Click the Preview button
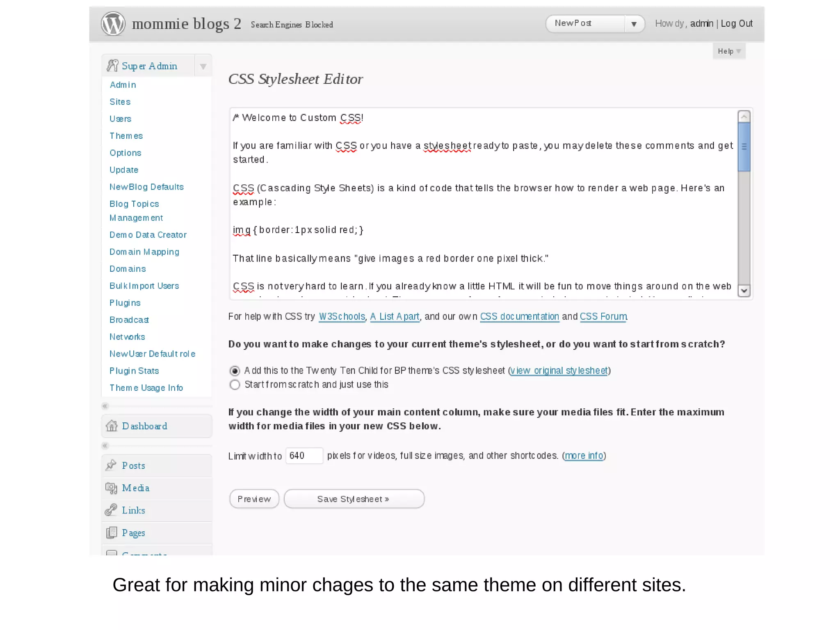This screenshot has height=630, width=840. pyautogui.click(x=254, y=499)
